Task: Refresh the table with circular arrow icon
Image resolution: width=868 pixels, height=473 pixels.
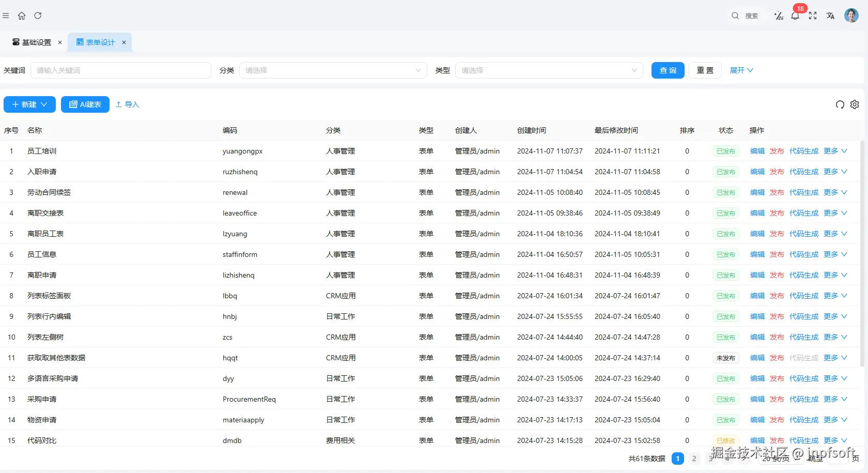Action: click(x=840, y=104)
